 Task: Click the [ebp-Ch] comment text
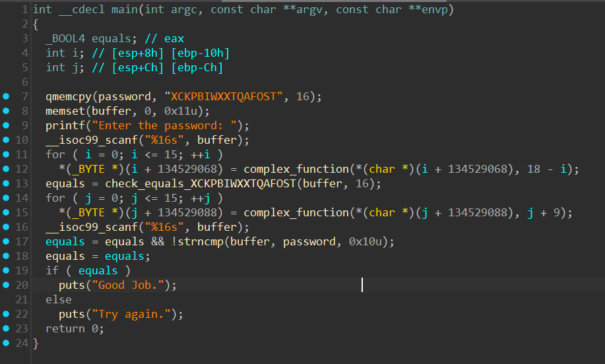[197, 67]
